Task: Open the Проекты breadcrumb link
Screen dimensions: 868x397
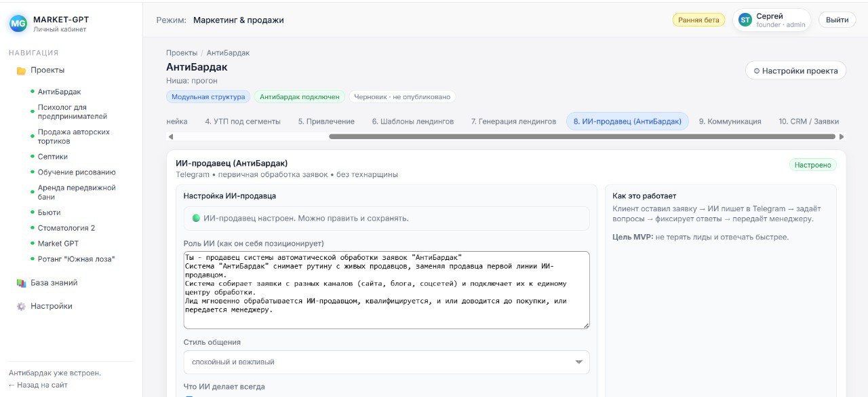Action: pos(179,52)
